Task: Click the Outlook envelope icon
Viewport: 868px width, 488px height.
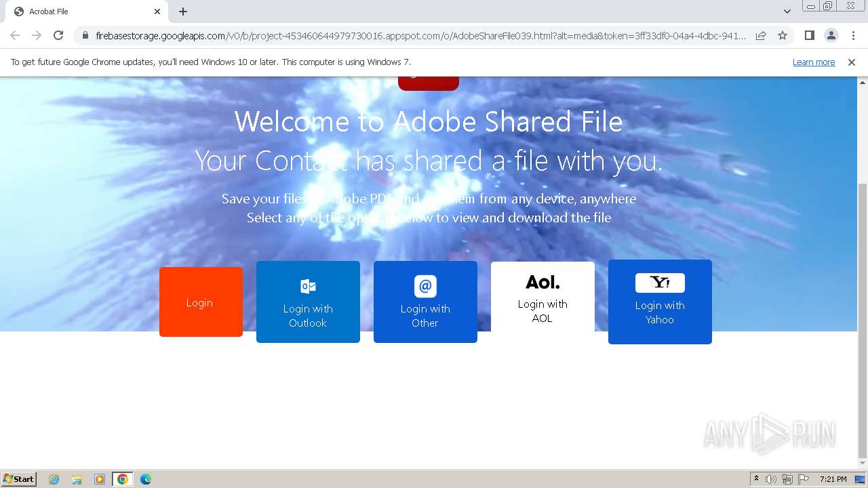Action: [x=308, y=286]
